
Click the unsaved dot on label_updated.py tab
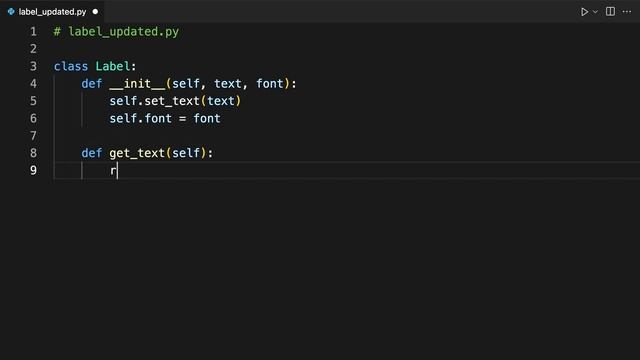click(x=95, y=12)
